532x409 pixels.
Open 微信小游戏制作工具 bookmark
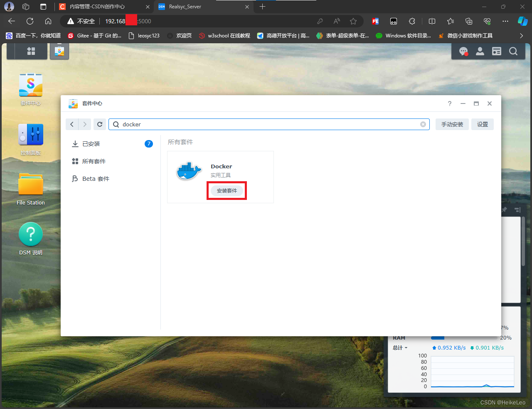point(465,36)
